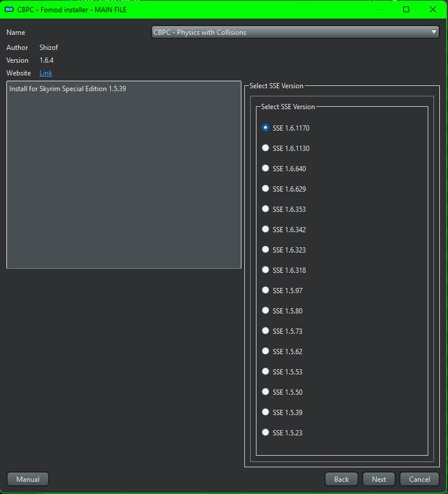This screenshot has width=448, height=494.
Task: Open the mod Name dropdown
Action: (295, 32)
